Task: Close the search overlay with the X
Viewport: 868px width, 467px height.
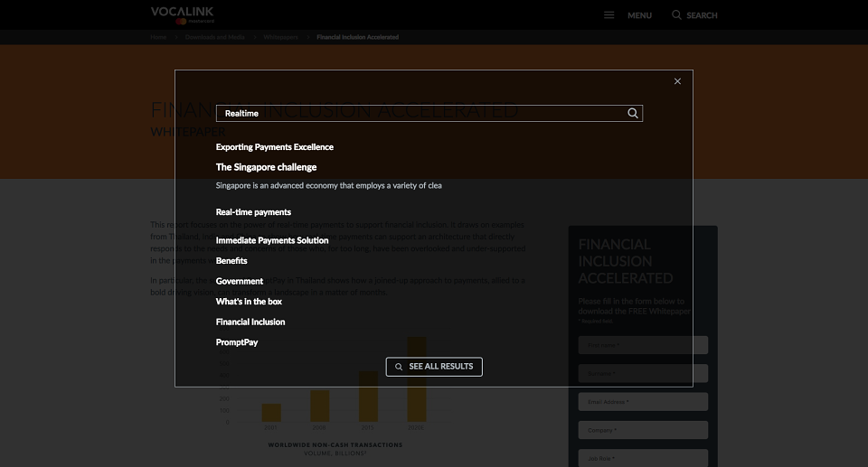Action: click(x=677, y=81)
